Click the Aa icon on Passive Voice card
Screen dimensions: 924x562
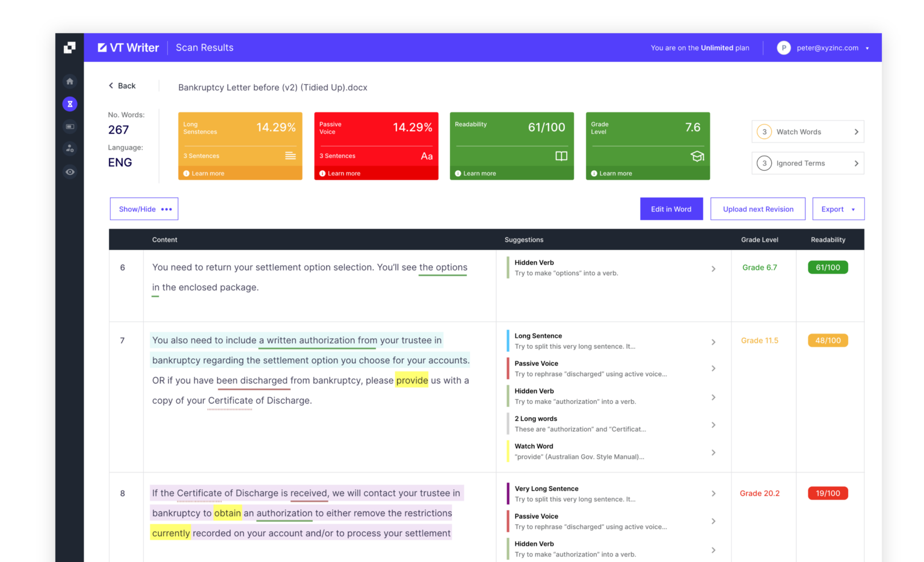pyautogui.click(x=427, y=156)
